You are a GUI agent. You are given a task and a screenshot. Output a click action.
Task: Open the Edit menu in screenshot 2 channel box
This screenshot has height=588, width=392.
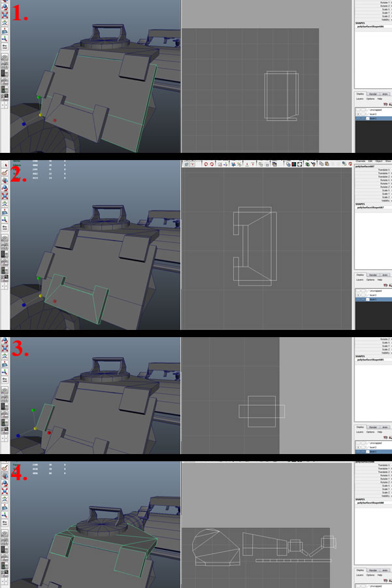pos(370,161)
